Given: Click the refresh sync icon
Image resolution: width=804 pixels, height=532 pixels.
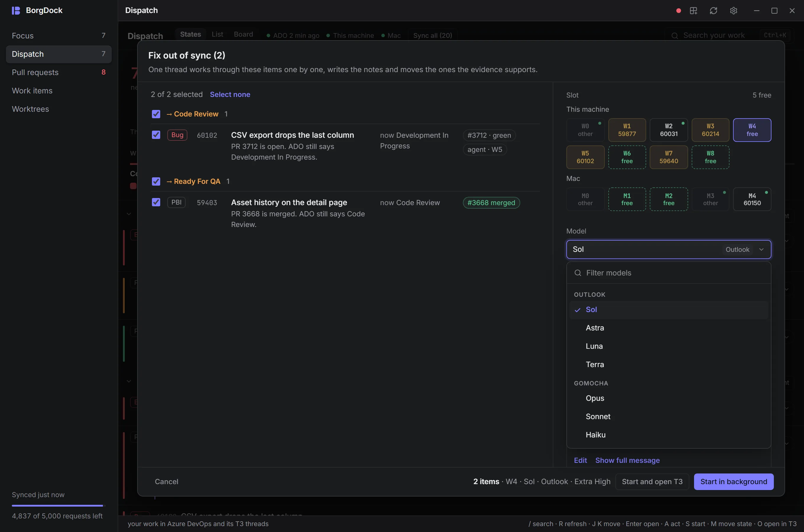Looking at the screenshot, I should coord(714,11).
